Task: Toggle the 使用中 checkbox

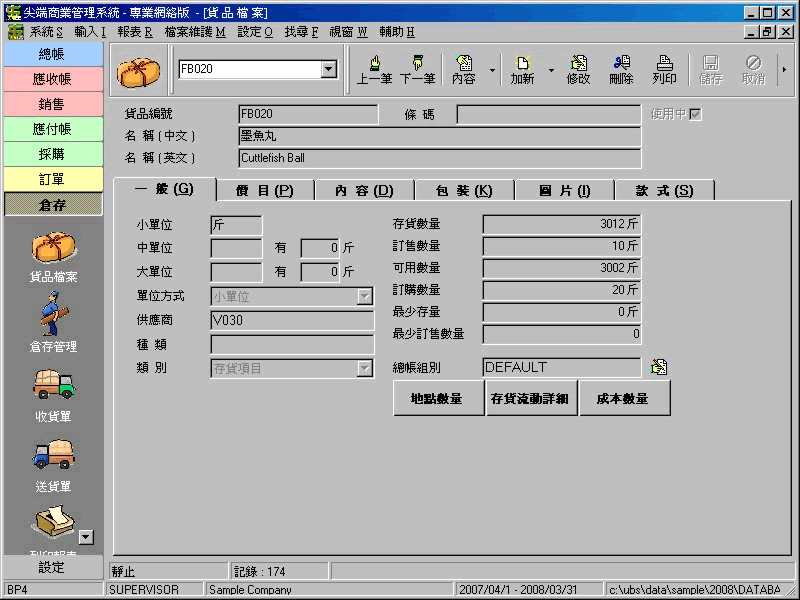Action: pyautogui.click(x=695, y=114)
